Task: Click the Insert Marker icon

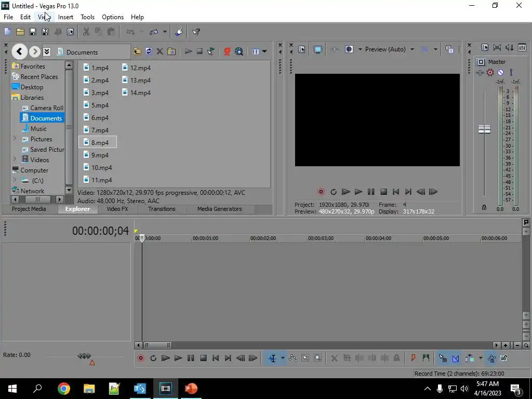Action: tap(413, 358)
